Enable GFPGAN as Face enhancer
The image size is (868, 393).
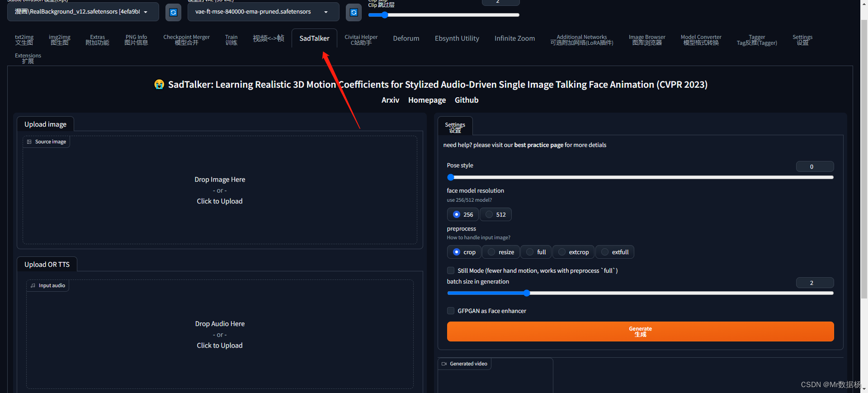click(x=451, y=311)
